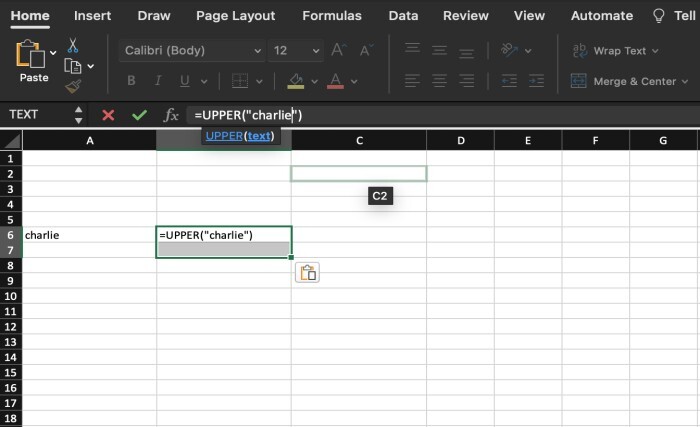Select column D header

(x=461, y=141)
